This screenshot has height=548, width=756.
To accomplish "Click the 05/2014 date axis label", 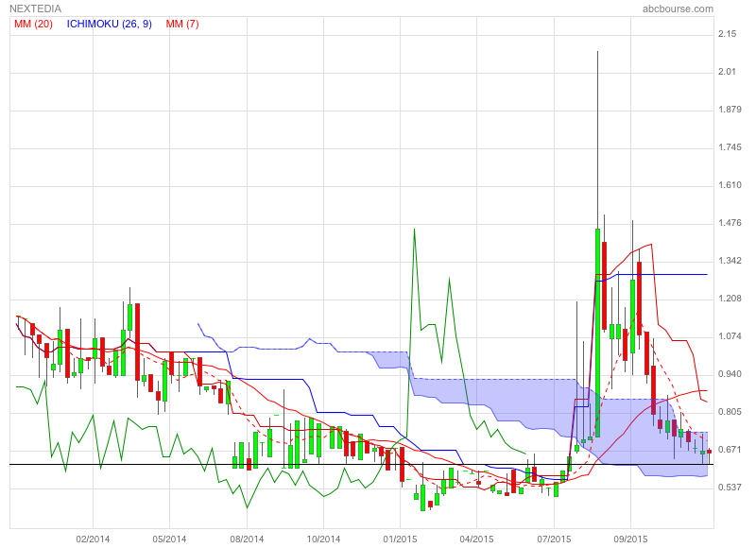I will click(x=169, y=539).
